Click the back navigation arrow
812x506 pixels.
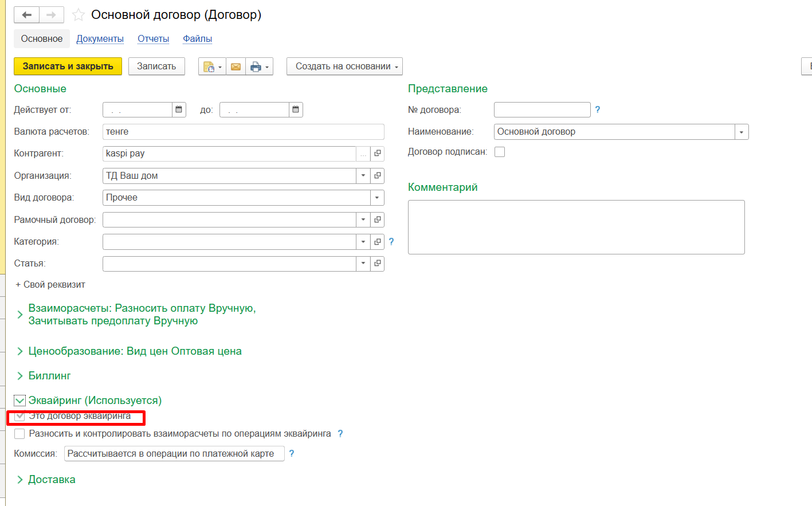click(x=26, y=15)
